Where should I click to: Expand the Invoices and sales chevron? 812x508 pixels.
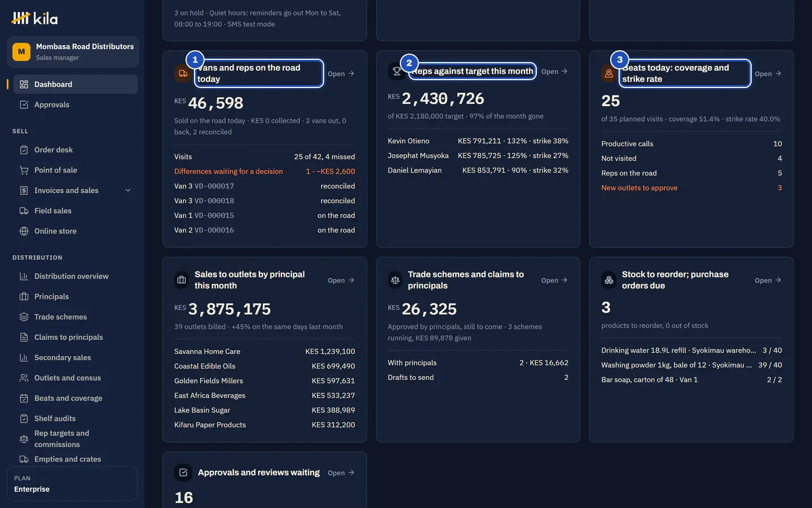point(128,190)
